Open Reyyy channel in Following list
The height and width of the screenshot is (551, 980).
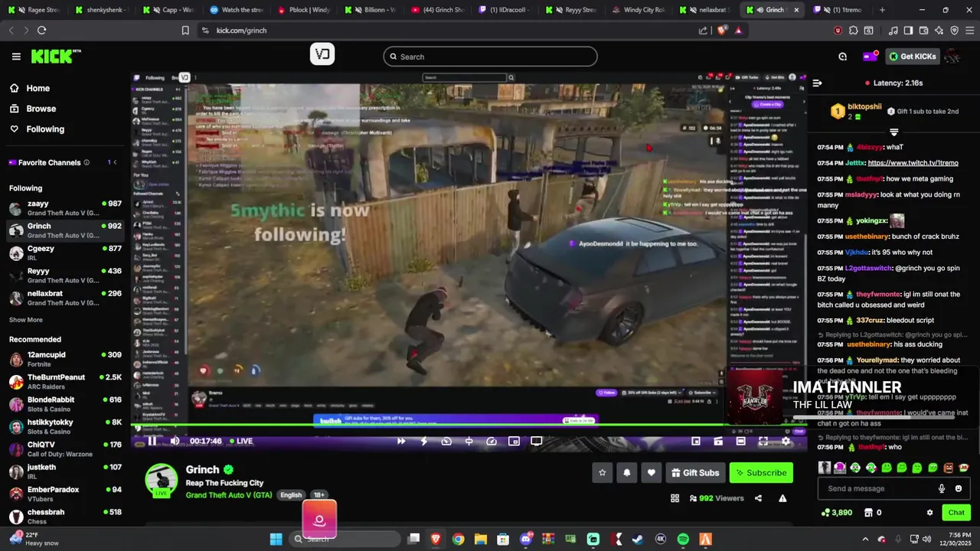click(x=65, y=276)
